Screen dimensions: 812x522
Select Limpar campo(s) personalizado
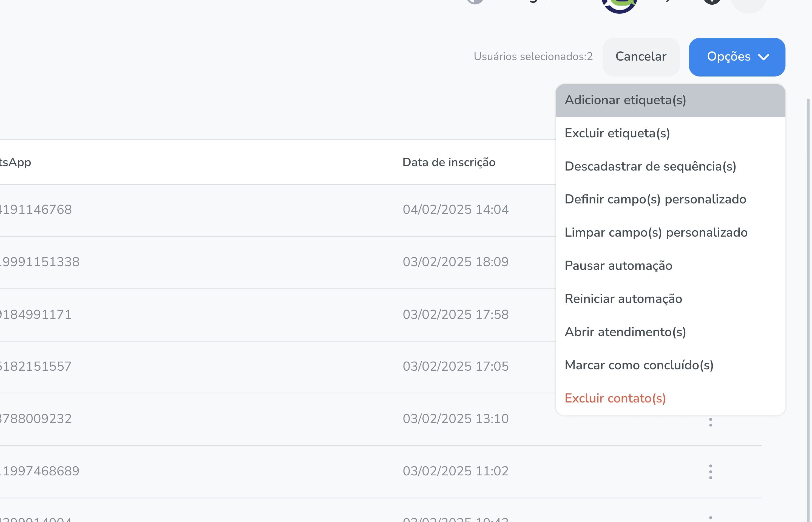click(x=670, y=232)
